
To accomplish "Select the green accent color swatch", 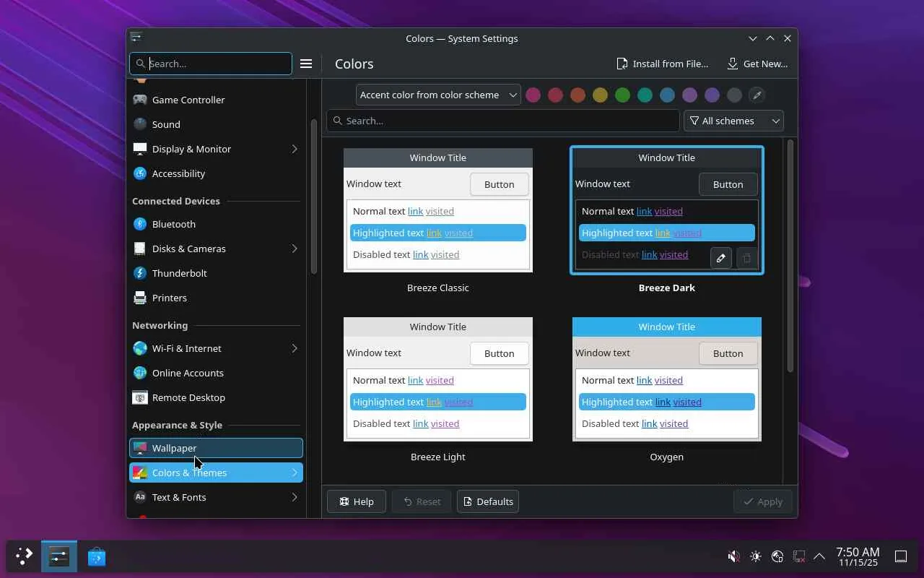I will pyautogui.click(x=622, y=95).
